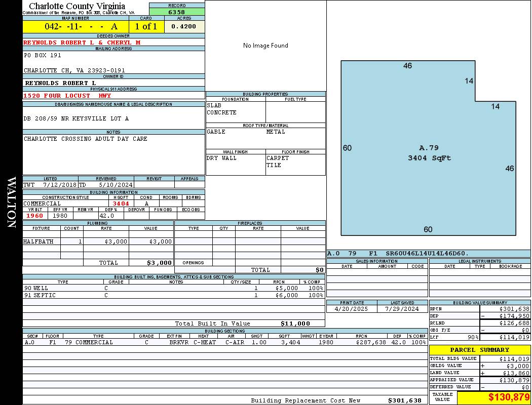
Task: Click the green record number 6358
Action: tap(177, 12)
